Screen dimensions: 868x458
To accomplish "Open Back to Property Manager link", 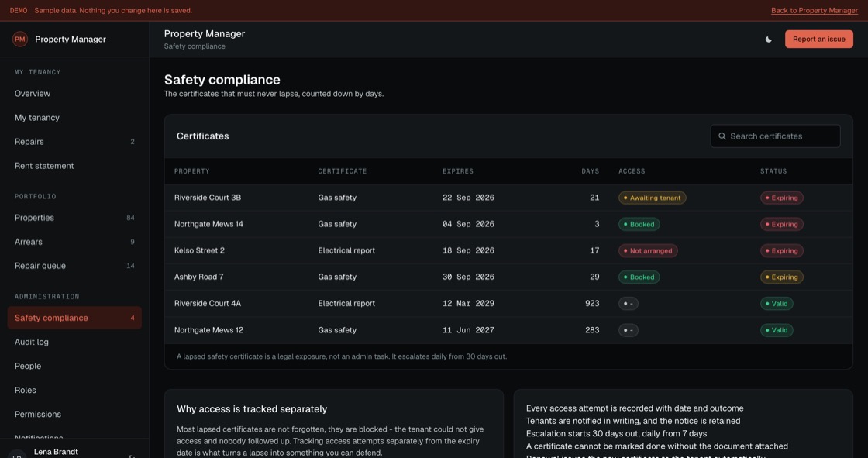I will point(815,11).
